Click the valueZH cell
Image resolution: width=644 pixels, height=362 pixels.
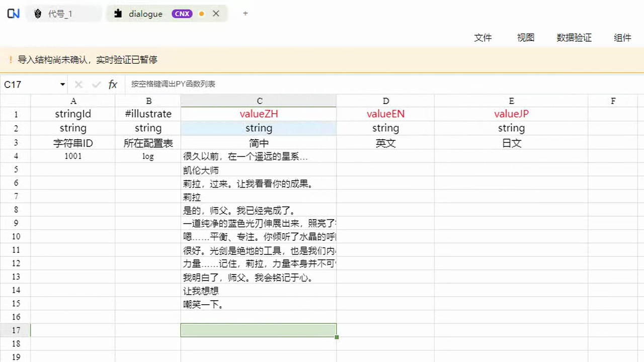pos(259,114)
